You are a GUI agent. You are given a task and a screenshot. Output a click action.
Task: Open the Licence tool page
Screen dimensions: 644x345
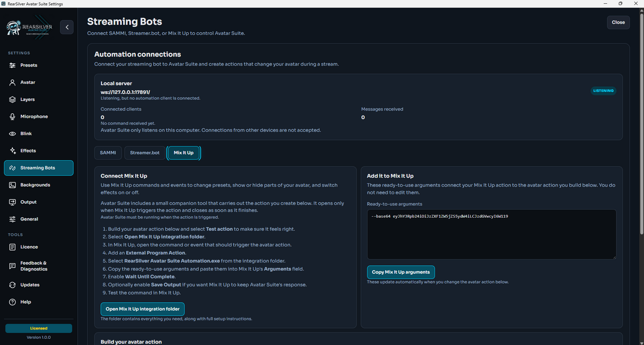point(39,247)
